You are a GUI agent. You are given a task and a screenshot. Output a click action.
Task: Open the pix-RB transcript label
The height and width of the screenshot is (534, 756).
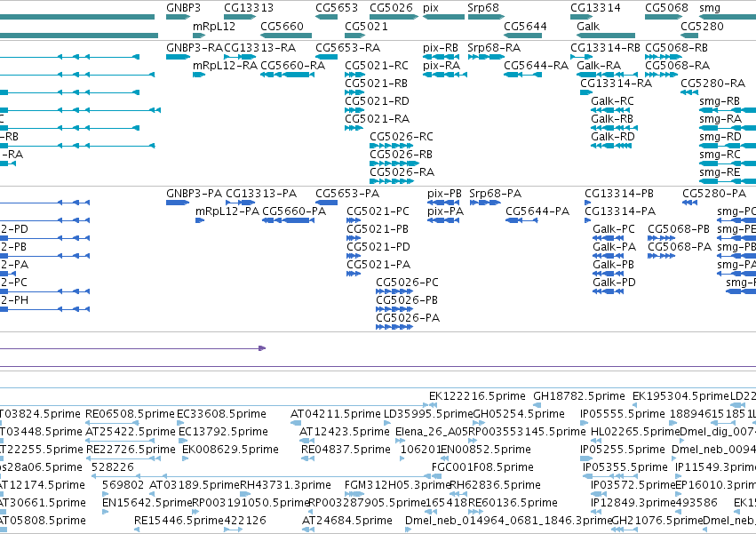pos(441,48)
